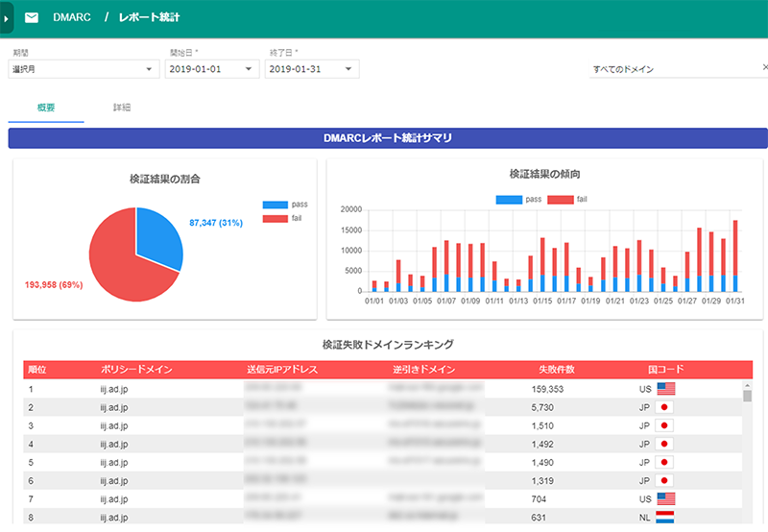Open the 期間 period dropdown
The height and width of the screenshot is (532, 768).
tap(83, 69)
